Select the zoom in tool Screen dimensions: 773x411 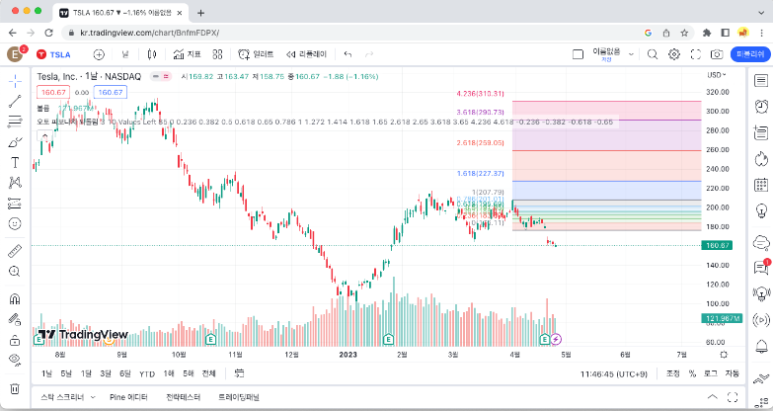15,272
